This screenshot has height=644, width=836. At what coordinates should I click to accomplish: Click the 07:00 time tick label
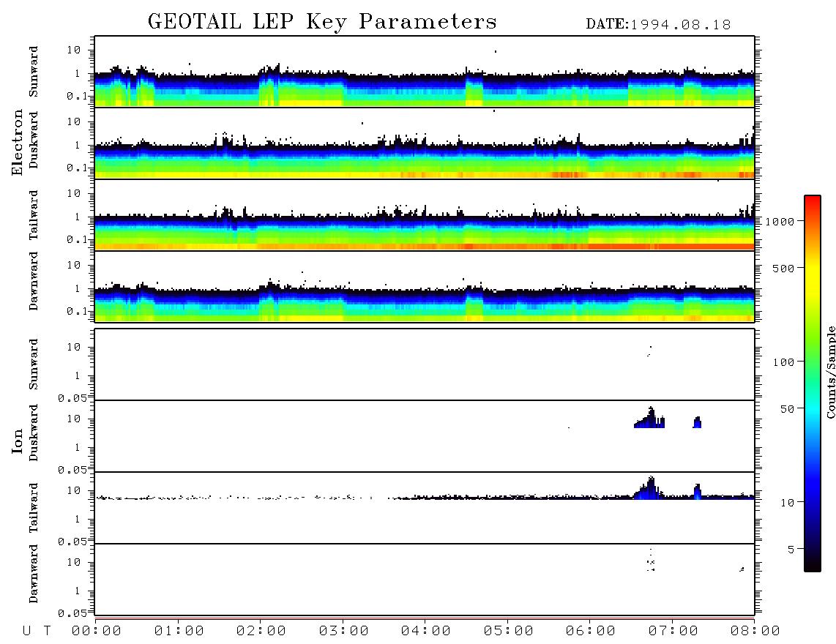click(673, 632)
